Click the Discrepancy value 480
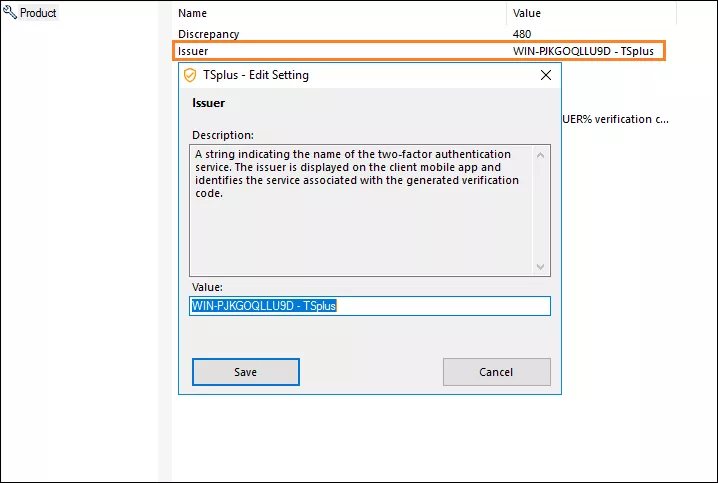718x483 pixels. (522, 34)
